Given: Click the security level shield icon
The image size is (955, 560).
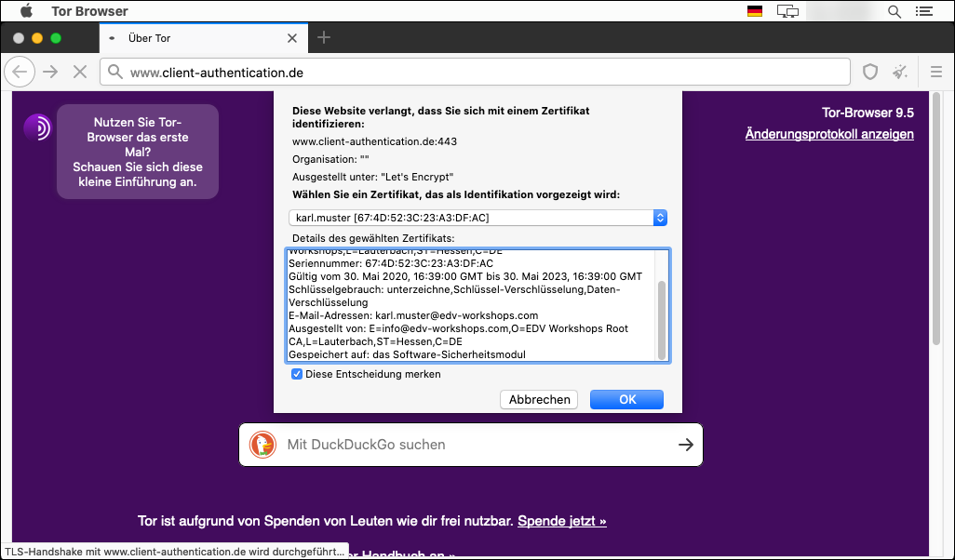Looking at the screenshot, I should pyautogui.click(x=870, y=72).
